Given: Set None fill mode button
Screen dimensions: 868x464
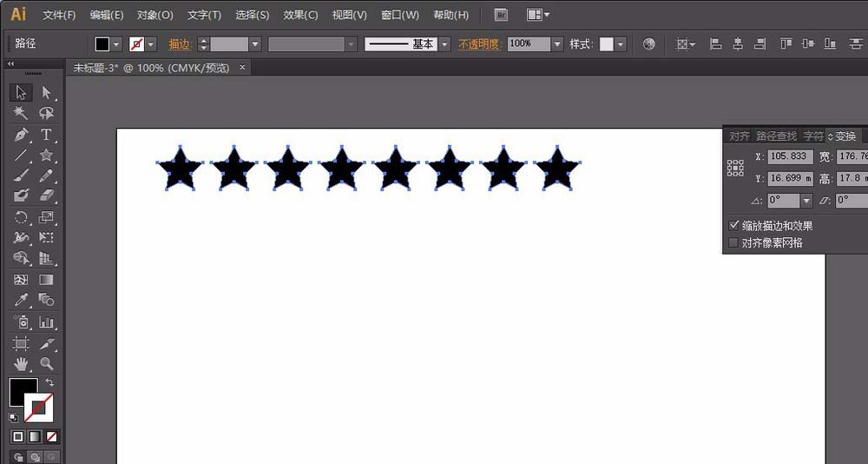Looking at the screenshot, I should [51, 437].
